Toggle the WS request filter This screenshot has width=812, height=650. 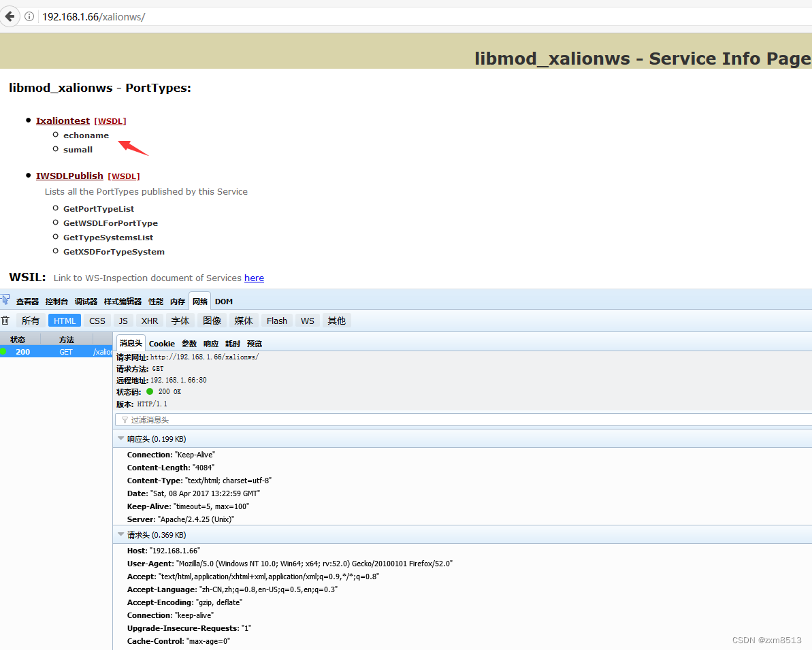pyautogui.click(x=308, y=321)
